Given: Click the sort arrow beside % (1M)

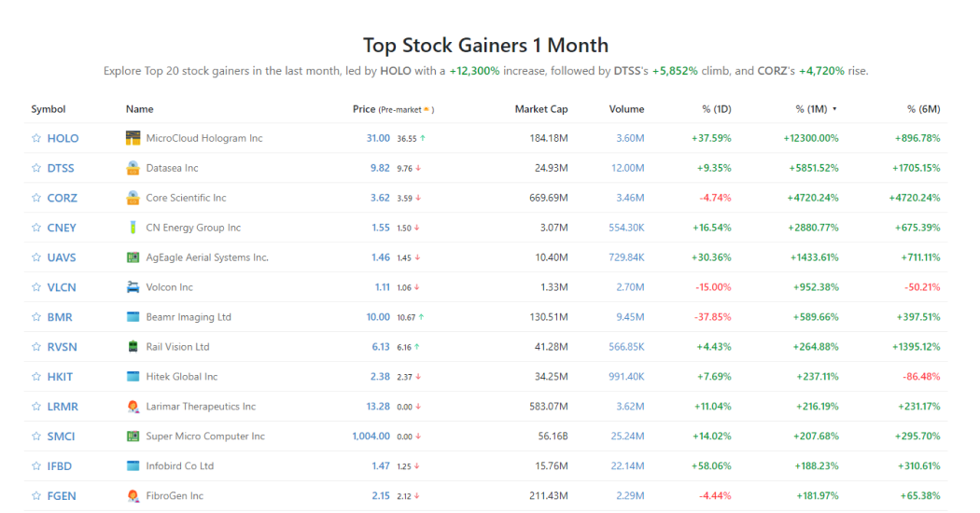Looking at the screenshot, I should click(x=834, y=109).
